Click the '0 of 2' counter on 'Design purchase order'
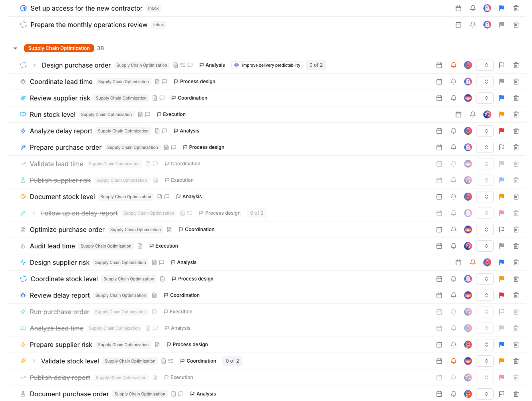532x401 pixels. click(x=316, y=65)
